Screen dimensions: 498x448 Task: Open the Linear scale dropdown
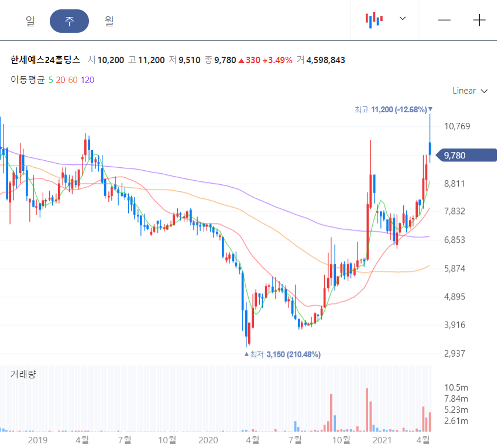coord(470,91)
